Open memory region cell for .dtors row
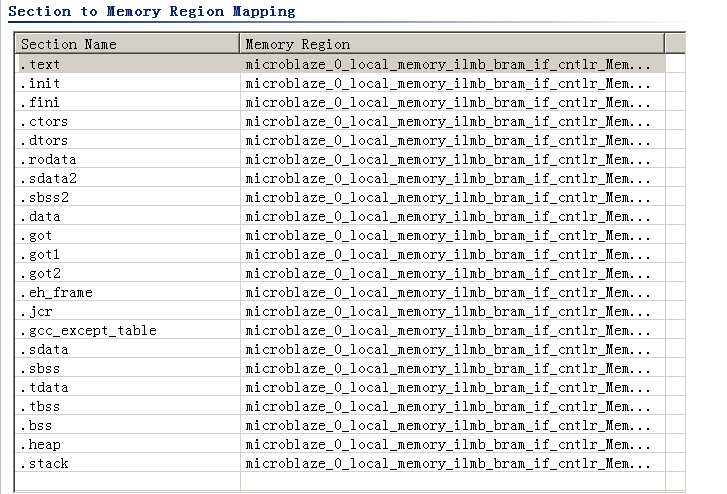 (453, 140)
